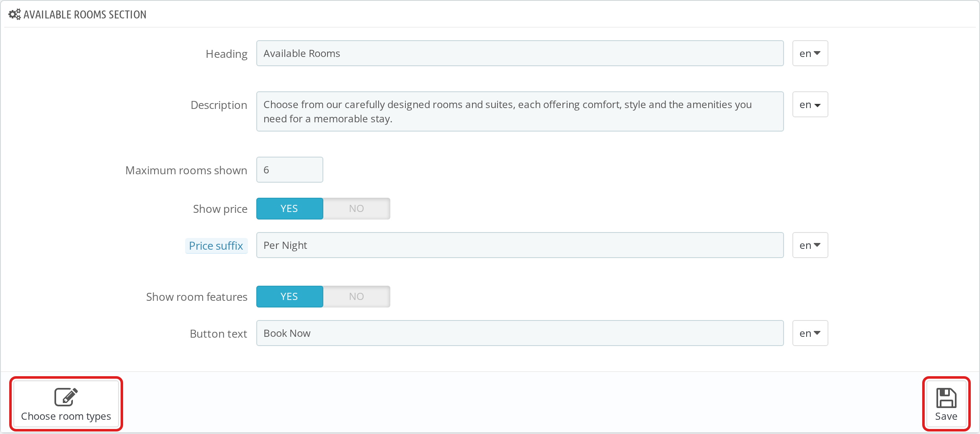Viewport: 980px width, 434px height.
Task: Open the Description language dropdown
Action: coord(810,104)
